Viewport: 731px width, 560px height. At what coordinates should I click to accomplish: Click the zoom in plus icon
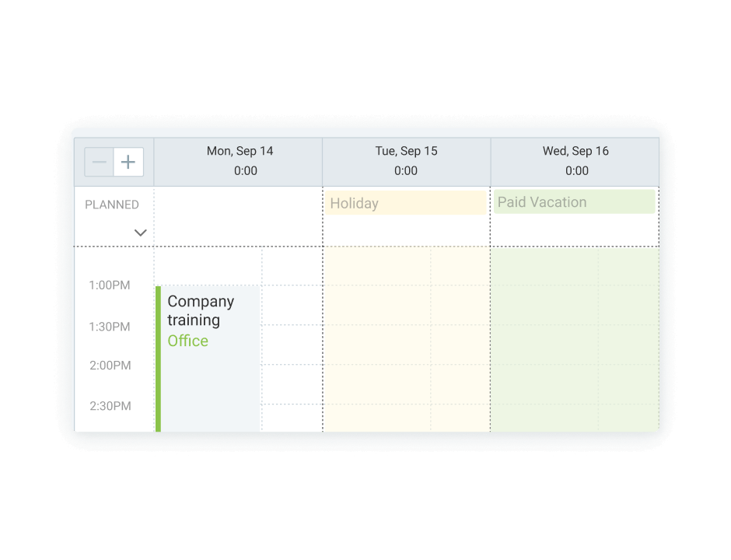point(128,162)
